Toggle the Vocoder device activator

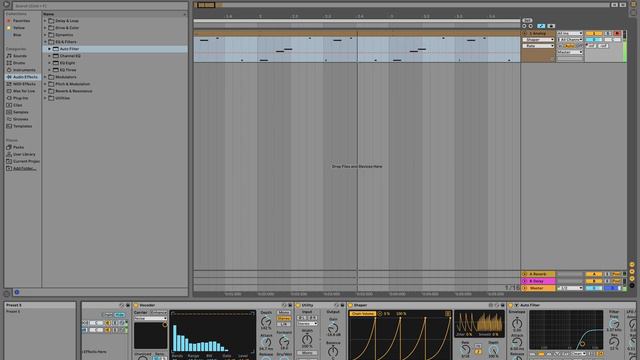(x=136, y=305)
